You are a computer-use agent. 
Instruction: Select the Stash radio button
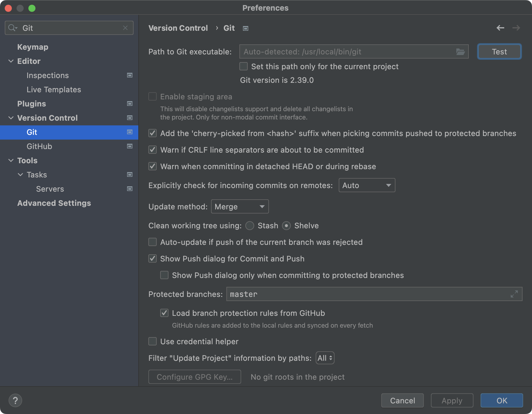click(x=250, y=226)
